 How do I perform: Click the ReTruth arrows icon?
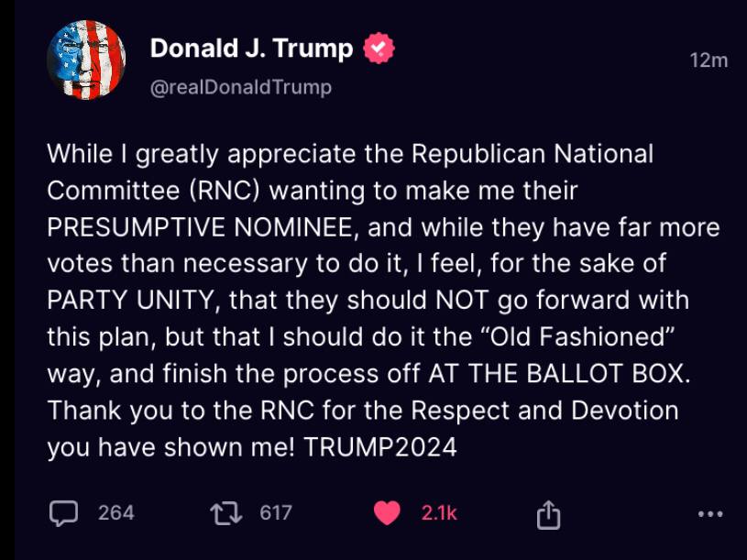coord(223,513)
